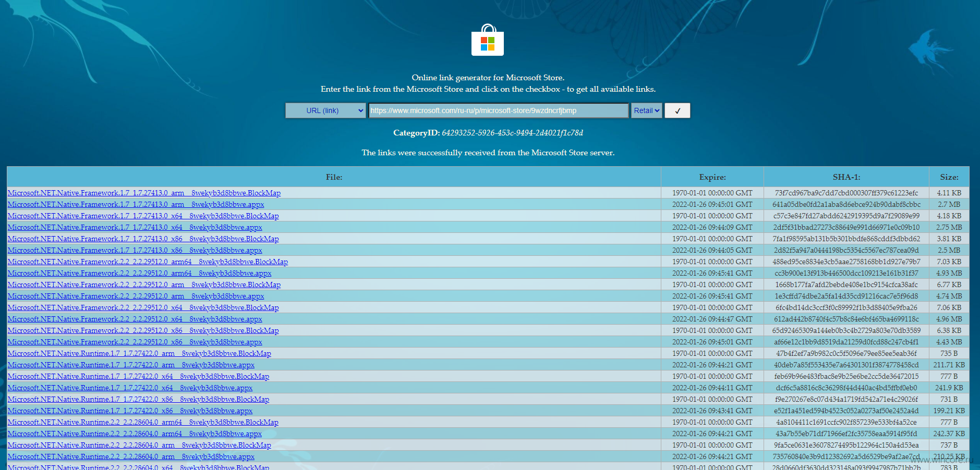Click expire time 2022-01-26 09:43:41 GMT
The height and width of the screenshot is (470, 980).
(712, 411)
